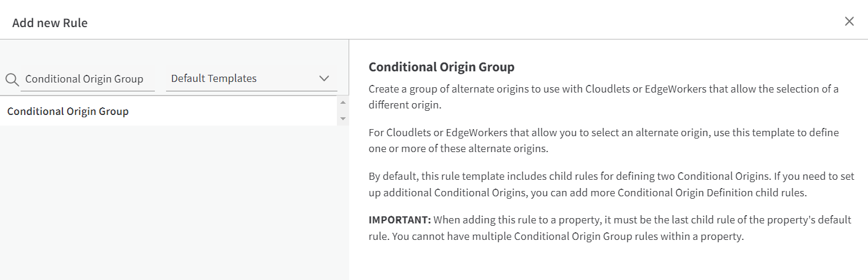Click the bold IMPORTANT label
Image resolution: width=868 pixels, height=280 pixels.
pyautogui.click(x=399, y=220)
